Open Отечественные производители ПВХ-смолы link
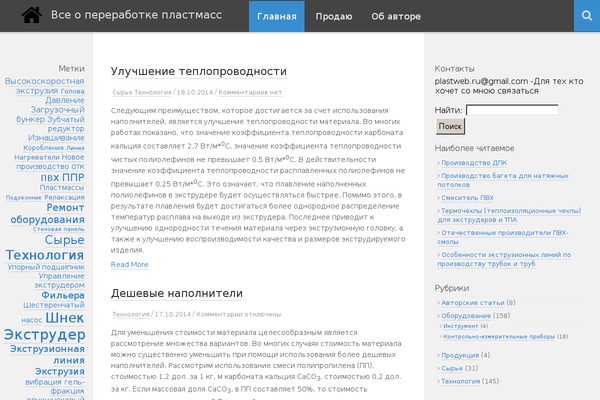This screenshot has height=400, width=600. tap(503, 237)
